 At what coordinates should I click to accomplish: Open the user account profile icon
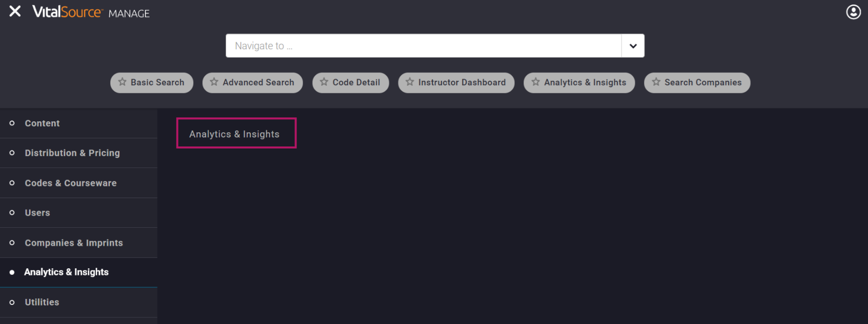[x=853, y=12]
